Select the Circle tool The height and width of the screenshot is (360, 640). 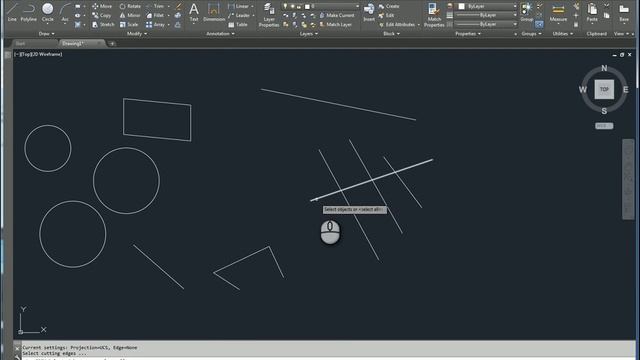point(47,12)
